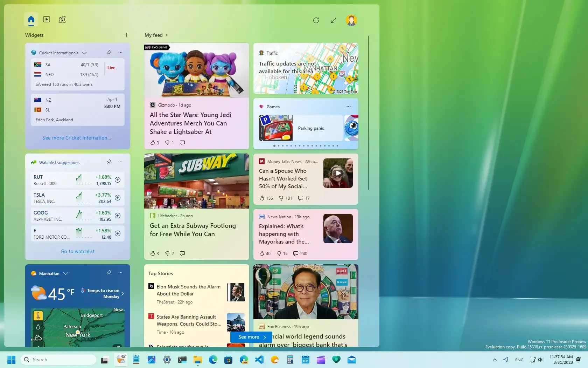
Task: Open the chess games section icon
Action: pos(62,20)
